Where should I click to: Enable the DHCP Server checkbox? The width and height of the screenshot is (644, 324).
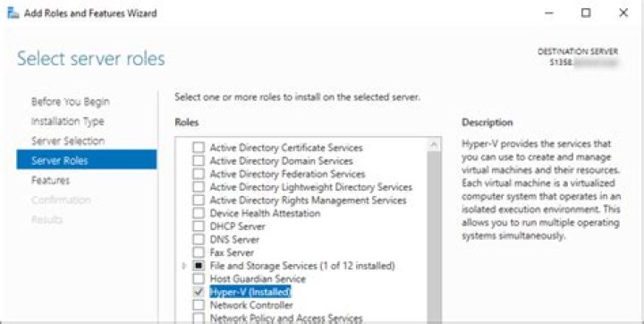pos(199,226)
